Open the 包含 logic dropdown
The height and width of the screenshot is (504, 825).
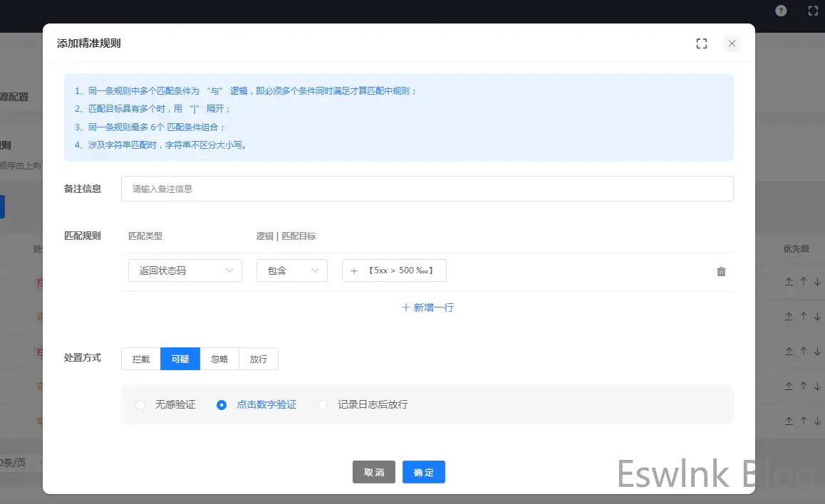(x=291, y=271)
